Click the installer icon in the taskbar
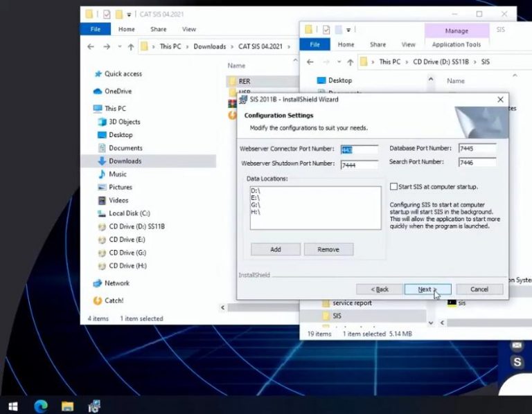 (x=94, y=406)
